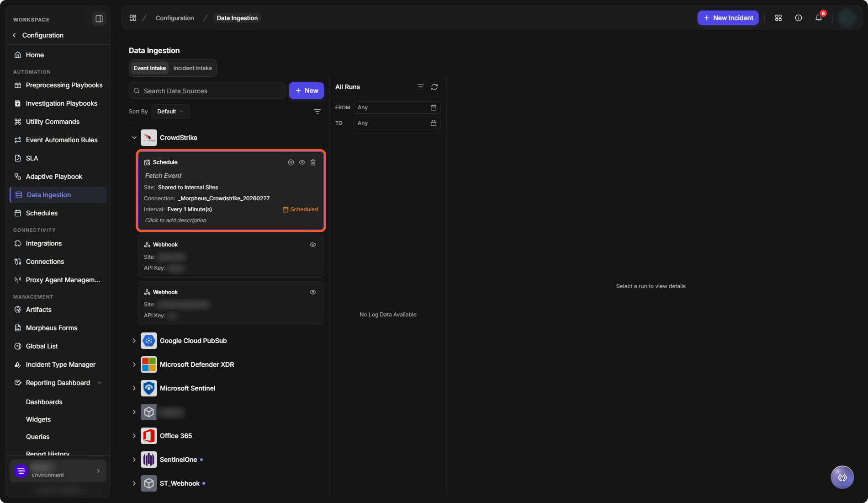
Task: Collapse the CrowdStrike group
Action: pyautogui.click(x=134, y=138)
